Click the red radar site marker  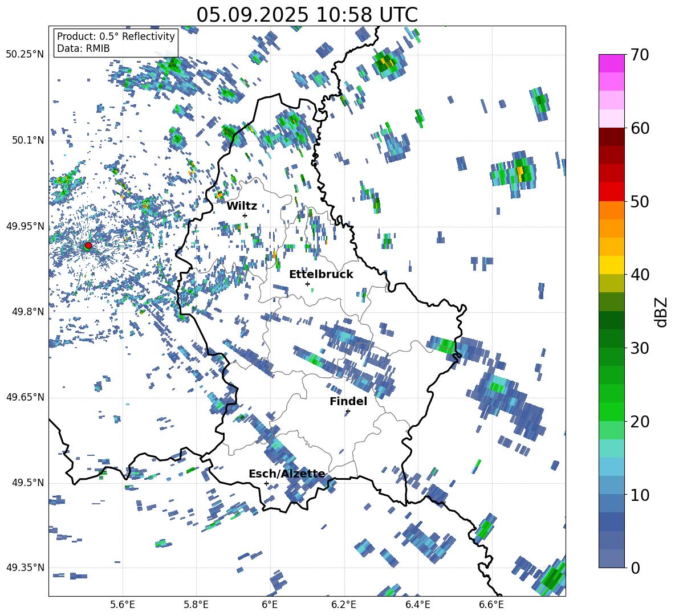point(88,245)
